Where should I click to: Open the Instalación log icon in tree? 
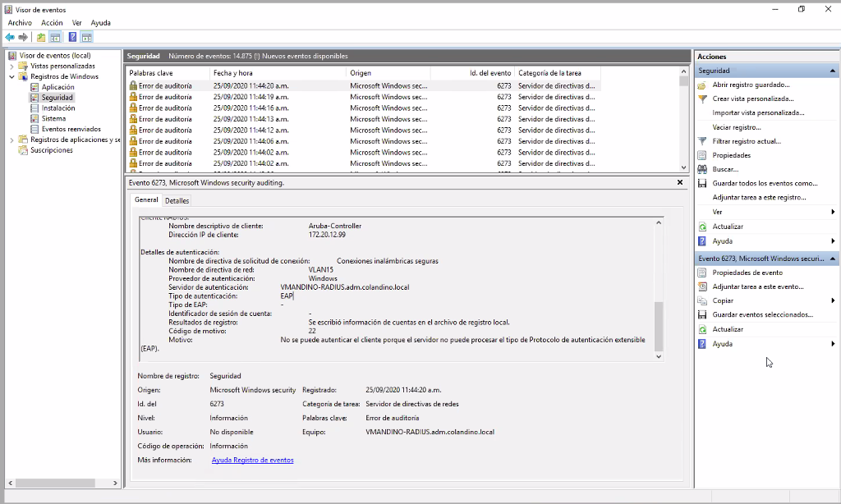34,108
